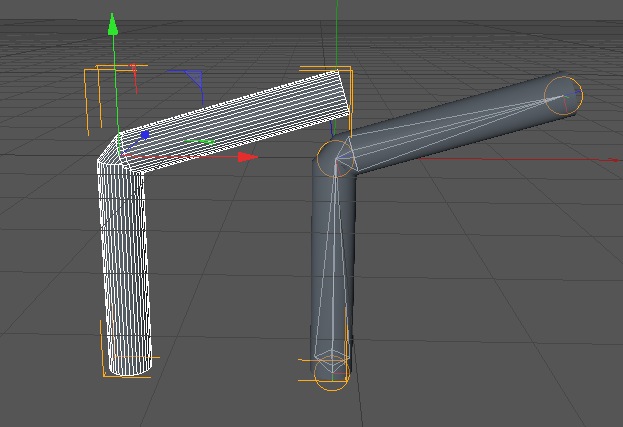
Task: Click the red X-axis arrowhead of the gizmo
Action: 248,157
